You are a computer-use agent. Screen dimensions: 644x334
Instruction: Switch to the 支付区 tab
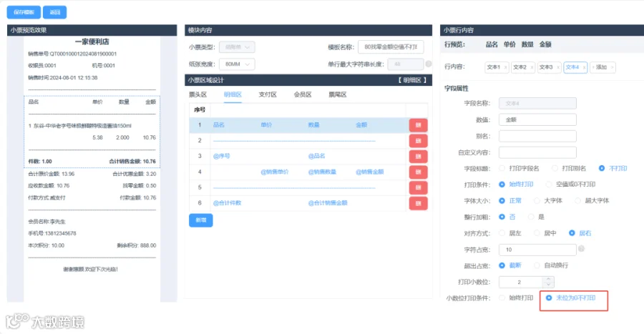click(268, 95)
